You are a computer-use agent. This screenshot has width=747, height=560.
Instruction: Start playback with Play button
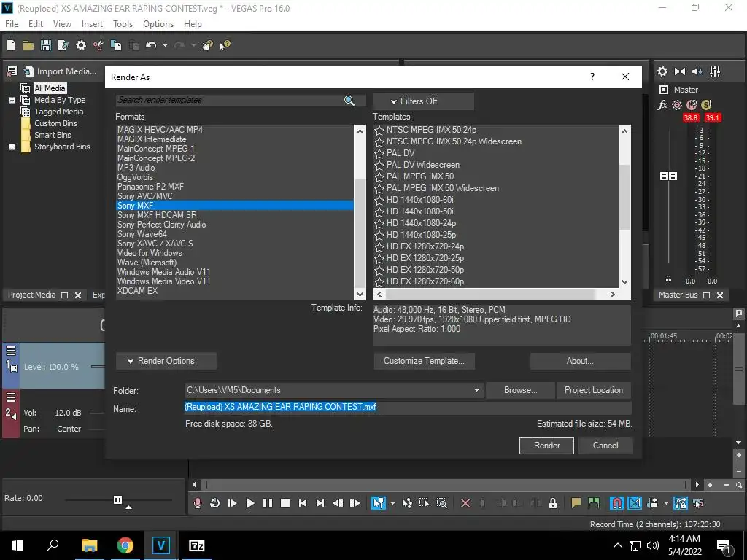pos(249,503)
